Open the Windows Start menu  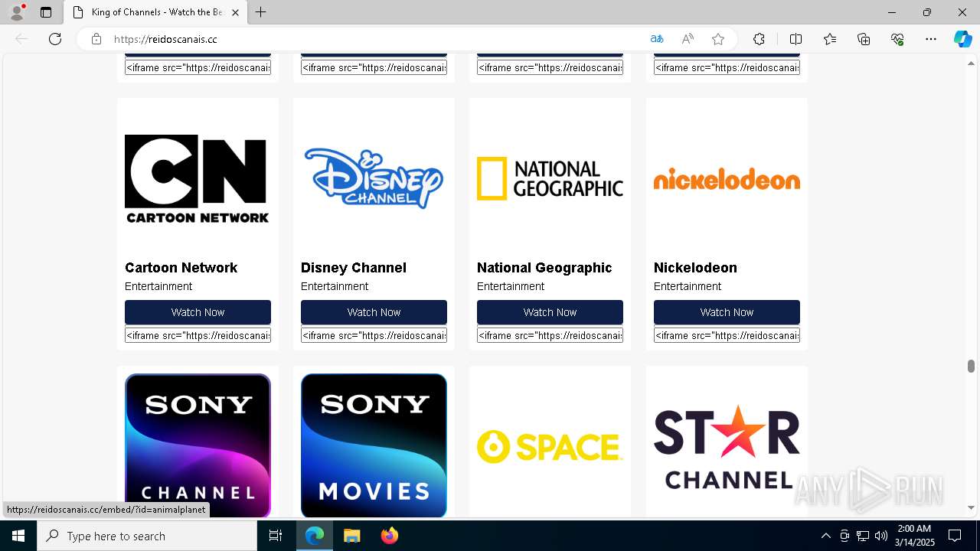point(18,536)
